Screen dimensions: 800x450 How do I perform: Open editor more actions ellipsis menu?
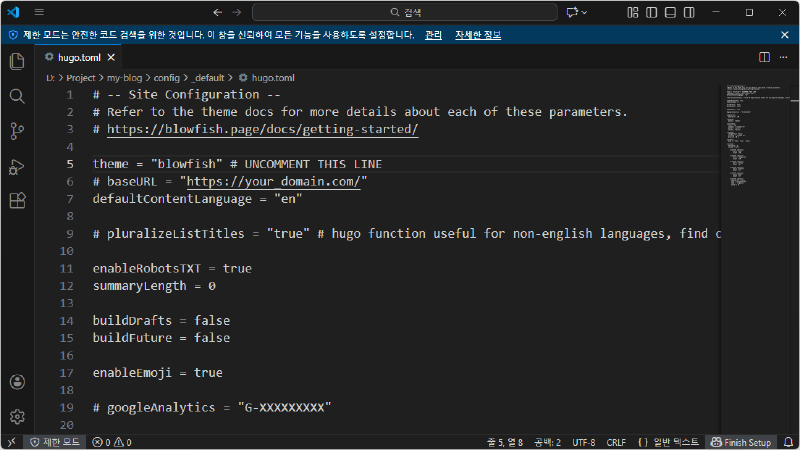coord(784,57)
